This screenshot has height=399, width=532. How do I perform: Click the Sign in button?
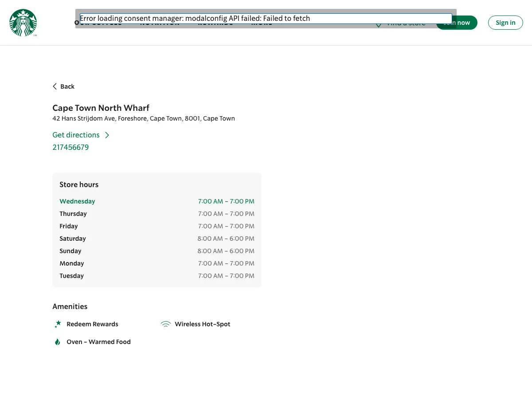pos(505,23)
